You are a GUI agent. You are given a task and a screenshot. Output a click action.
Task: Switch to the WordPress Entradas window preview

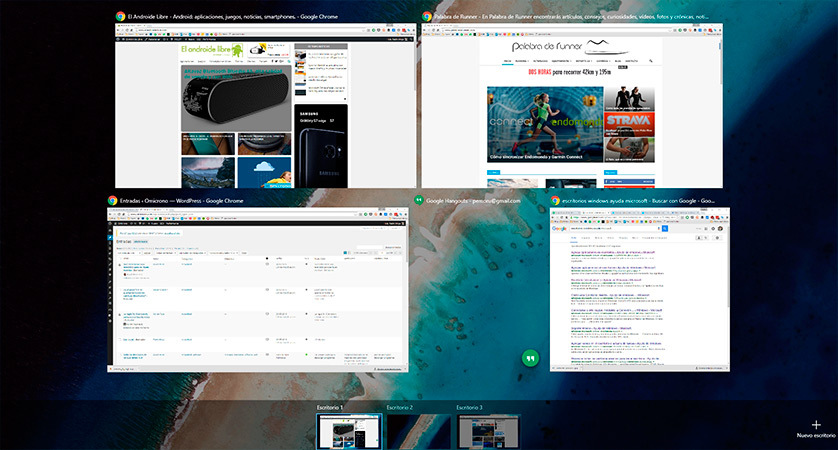click(x=257, y=292)
